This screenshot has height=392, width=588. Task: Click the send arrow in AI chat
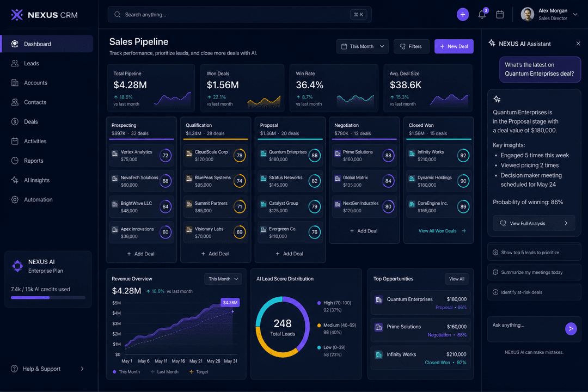pos(571,329)
